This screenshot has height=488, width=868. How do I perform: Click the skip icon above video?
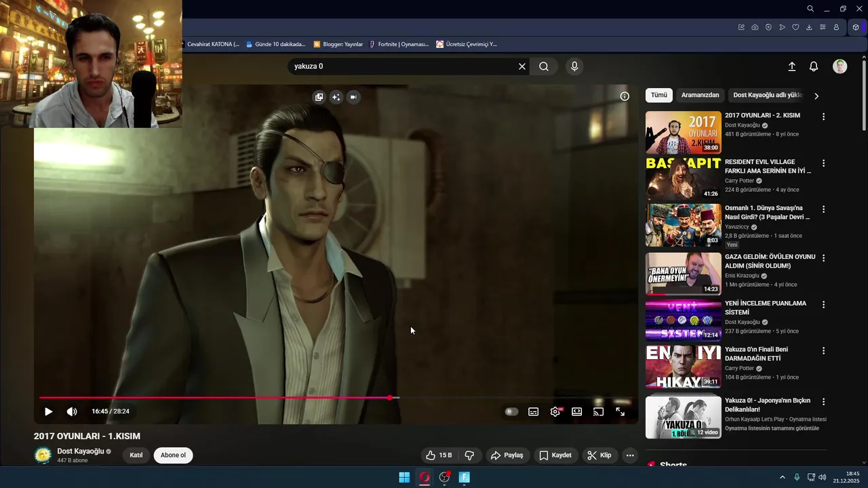click(x=353, y=97)
